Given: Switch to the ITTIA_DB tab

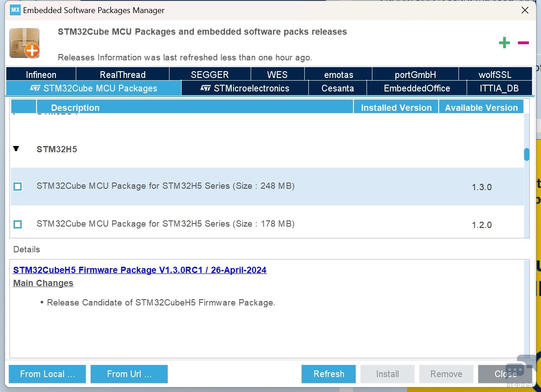Looking at the screenshot, I should pos(499,88).
